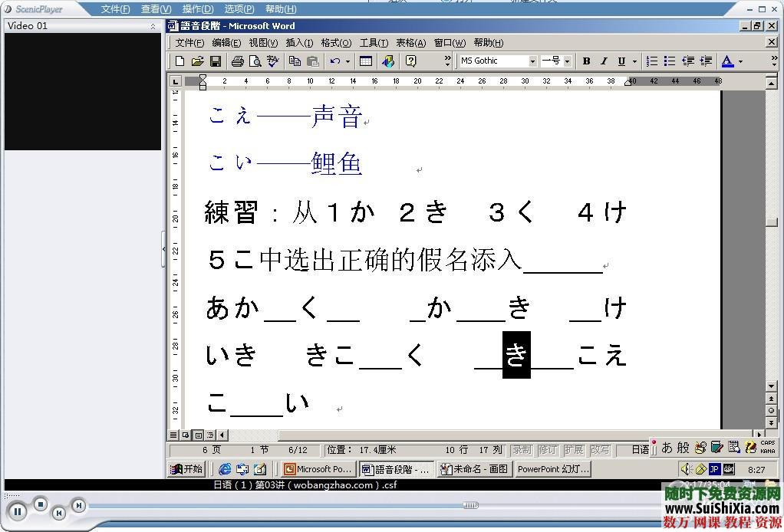Open a file with the Open folder icon

[198, 61]
